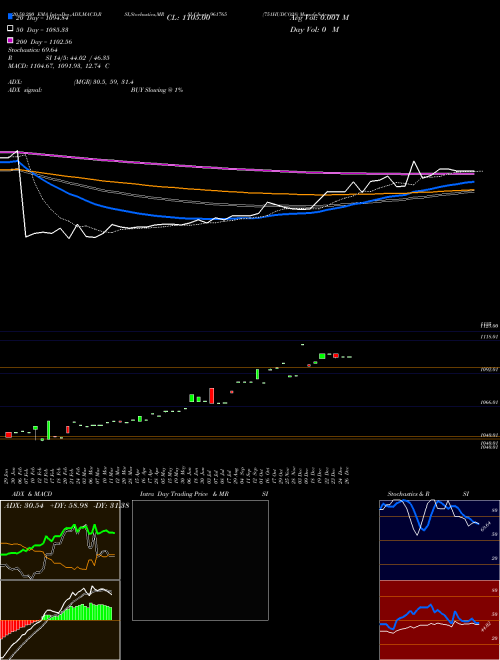Click the 'SI 14/3: 44.02 / 46.33' readout
Image resolution: width=500 pixels, height=660 pixels.
(78, 58)
